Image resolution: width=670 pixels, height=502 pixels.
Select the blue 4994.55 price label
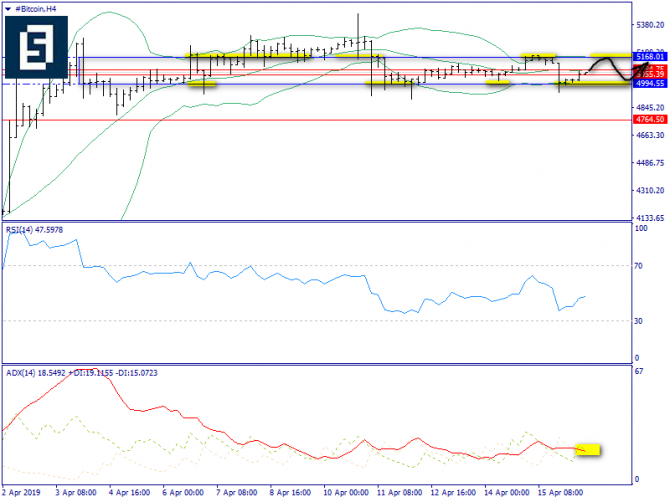(650, 83)
